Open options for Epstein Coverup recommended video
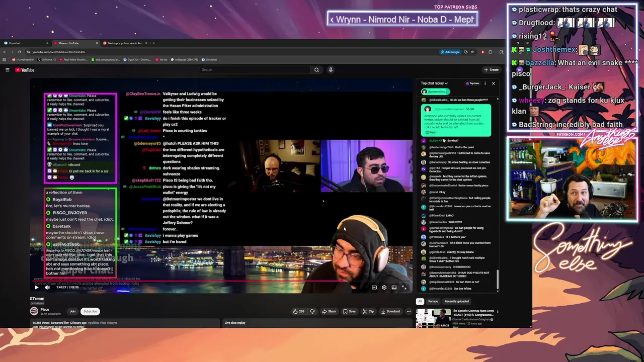 (498, 311)
